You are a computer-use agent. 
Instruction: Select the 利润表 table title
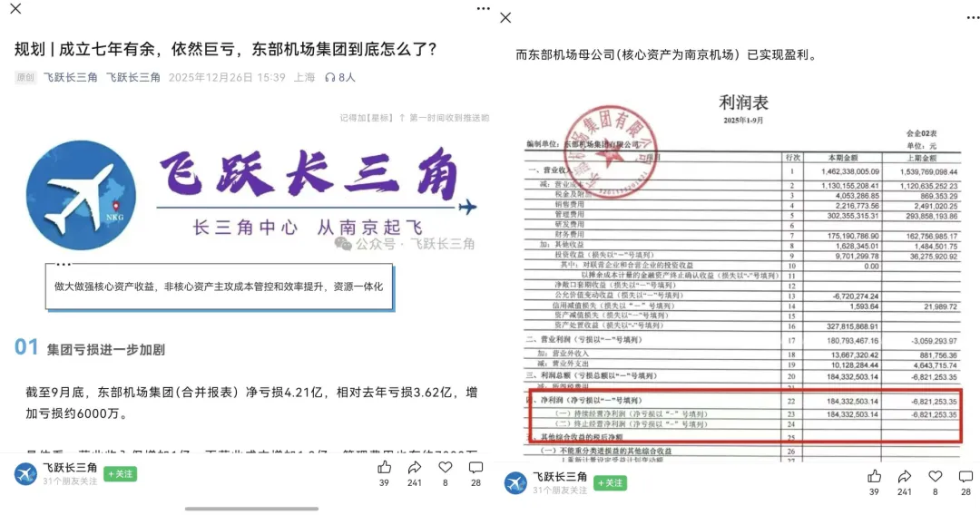[744, 102]
